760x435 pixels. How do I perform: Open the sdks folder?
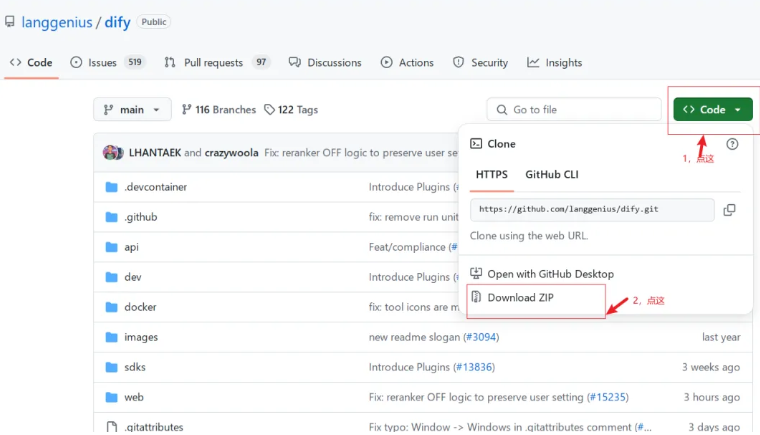(x=135, y=368)
